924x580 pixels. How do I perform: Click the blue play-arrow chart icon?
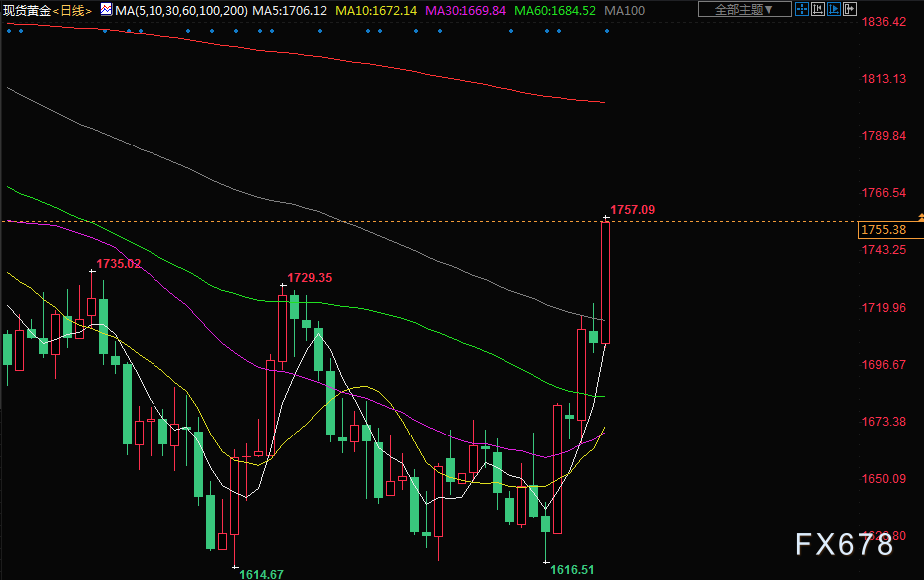[x=834, y=9]
